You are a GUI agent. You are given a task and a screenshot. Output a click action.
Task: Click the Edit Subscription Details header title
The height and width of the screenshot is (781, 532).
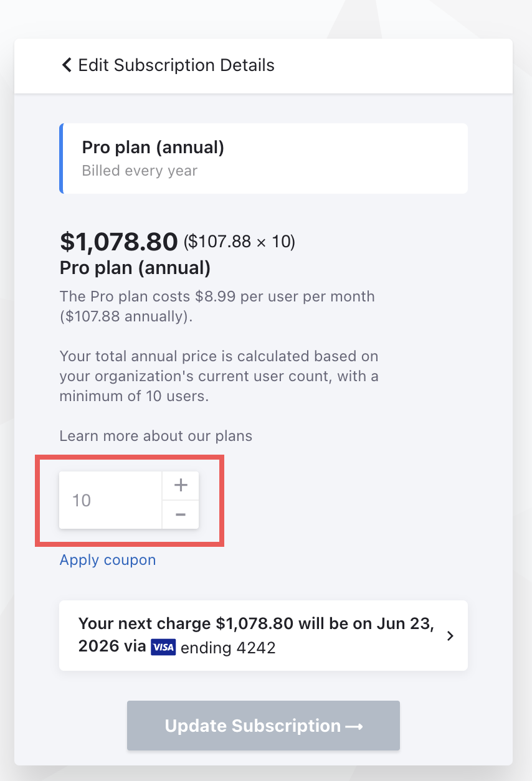[176, 65]
